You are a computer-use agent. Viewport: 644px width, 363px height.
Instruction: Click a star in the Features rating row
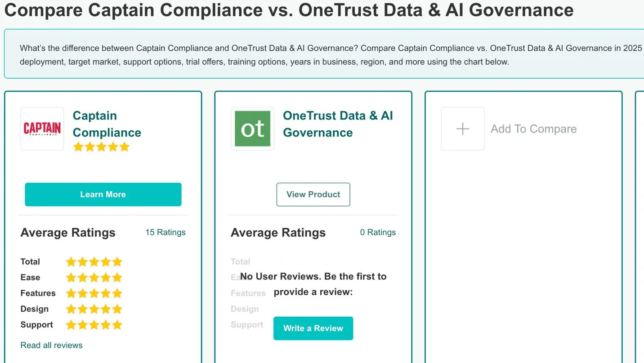click(94, 293)
